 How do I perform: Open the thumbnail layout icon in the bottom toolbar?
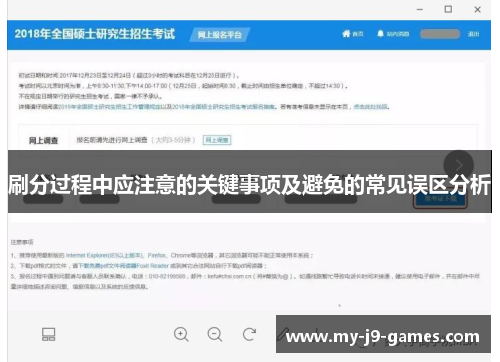(x=49, y=334)
